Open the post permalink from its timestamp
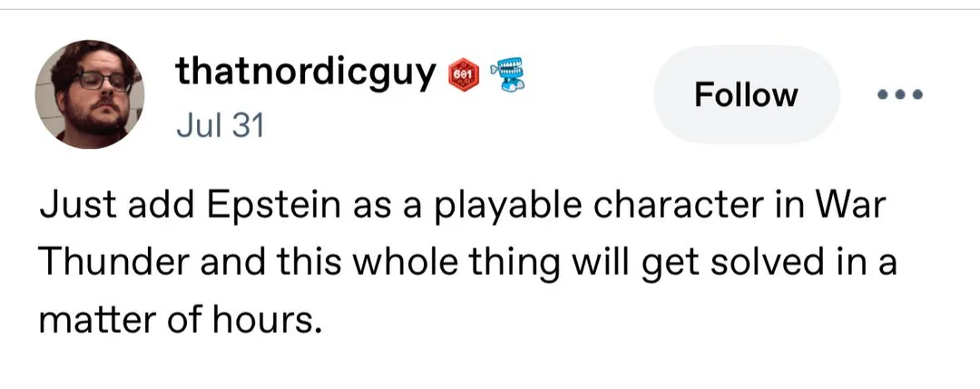 click(220, 124)
